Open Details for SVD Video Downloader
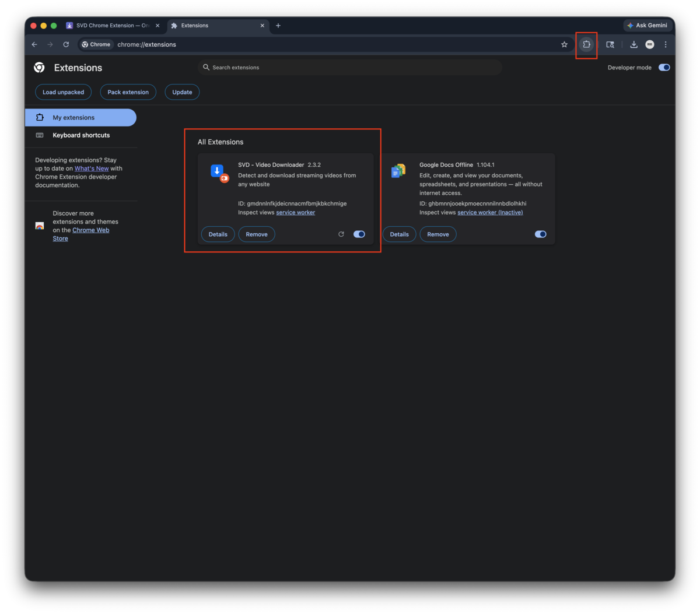The height and width of the screenshot is (614, 700). (218, 234)
